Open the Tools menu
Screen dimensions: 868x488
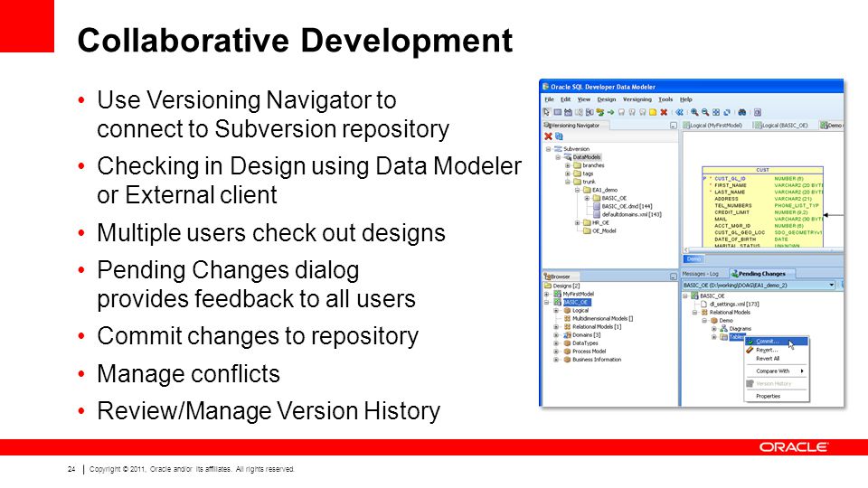tap(665, 99)
